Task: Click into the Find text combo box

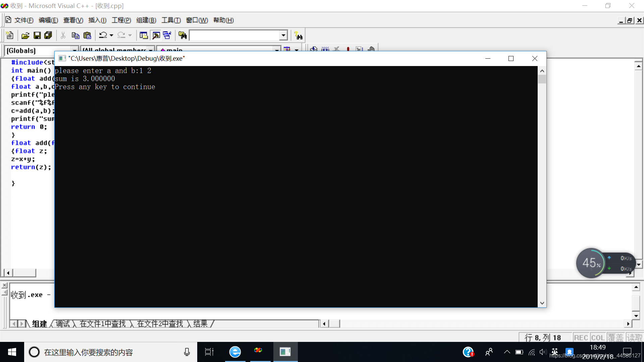Action: pyautogui.click(x=234, y=35)
